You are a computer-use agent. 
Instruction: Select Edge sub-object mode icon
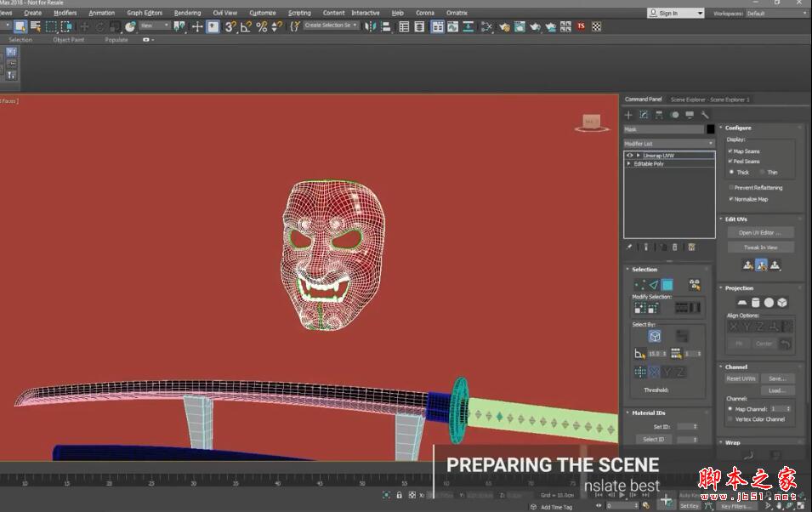(x=654, y=285)
